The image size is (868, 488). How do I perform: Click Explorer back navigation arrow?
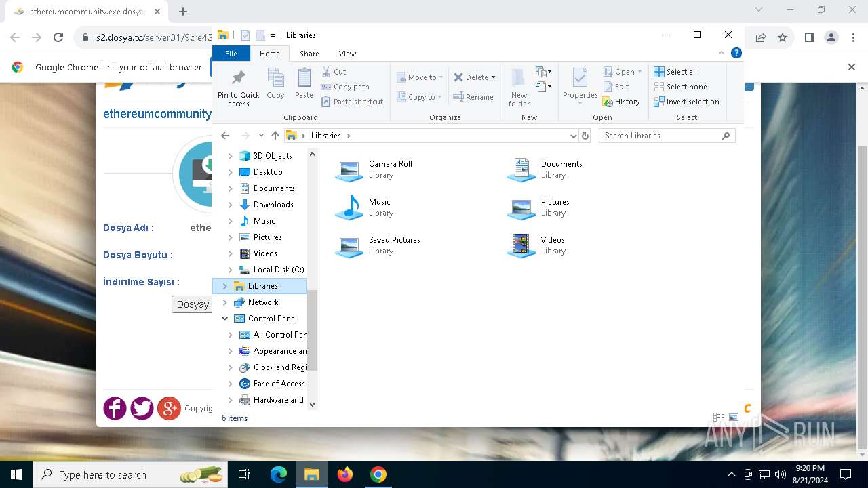click(x=226, y=136)
